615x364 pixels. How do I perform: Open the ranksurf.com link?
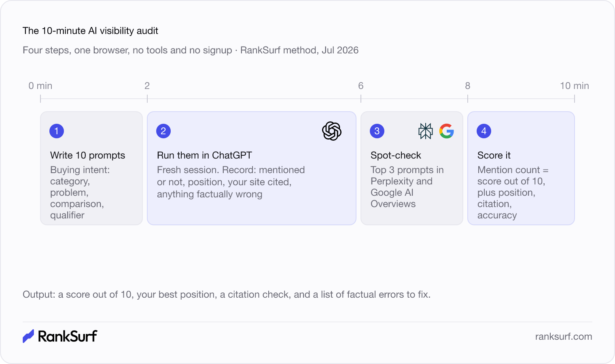[x=563, y=336]
